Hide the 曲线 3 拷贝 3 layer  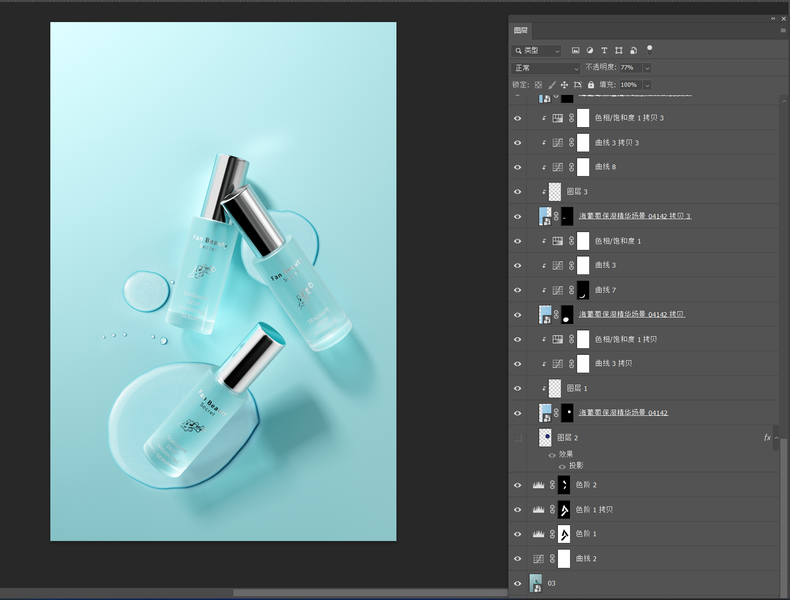pyautogui.click(x=517, y=143)
